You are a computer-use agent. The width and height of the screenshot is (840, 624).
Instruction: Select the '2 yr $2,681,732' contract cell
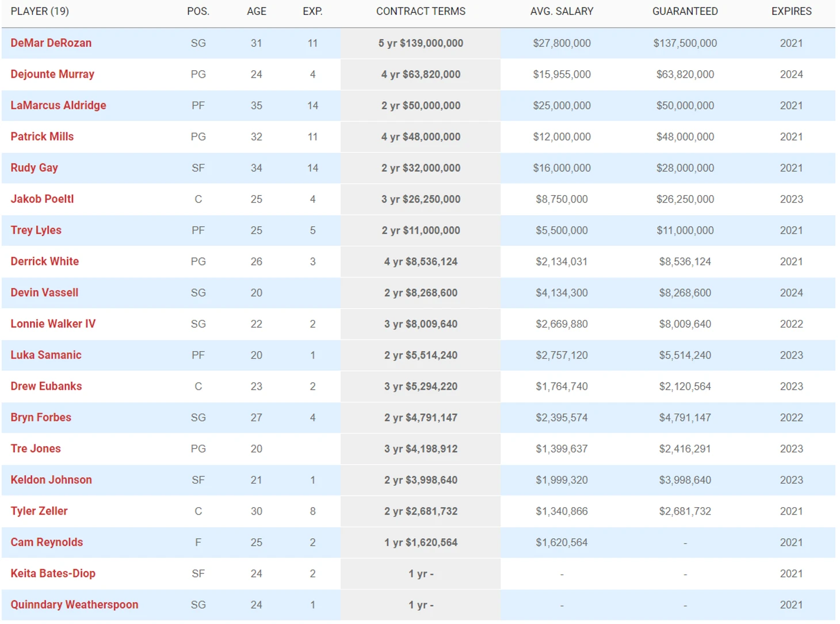point(421,511)
